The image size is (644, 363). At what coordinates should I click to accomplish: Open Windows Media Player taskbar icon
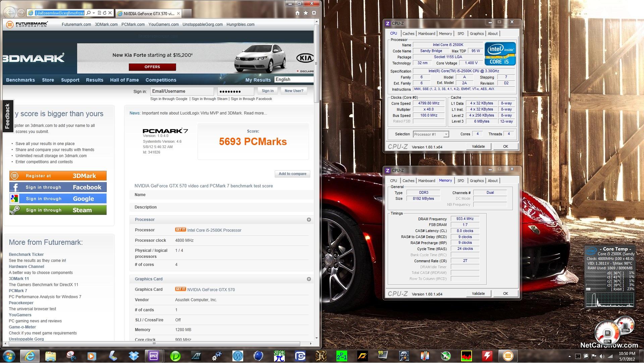(92, 356)
